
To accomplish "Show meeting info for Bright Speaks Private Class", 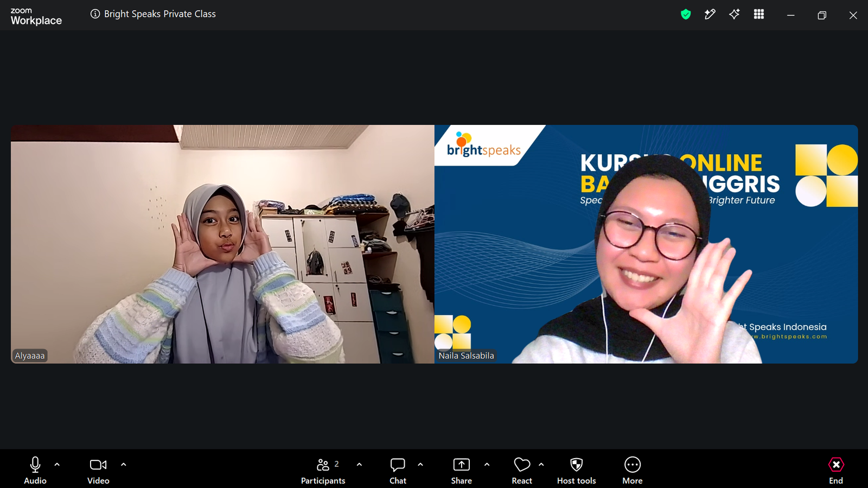I will point(153,14).
